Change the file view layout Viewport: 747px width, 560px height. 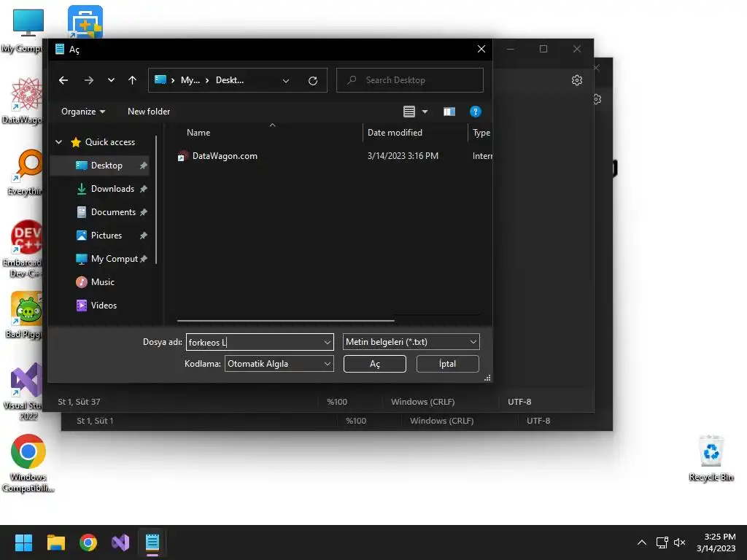409,112
